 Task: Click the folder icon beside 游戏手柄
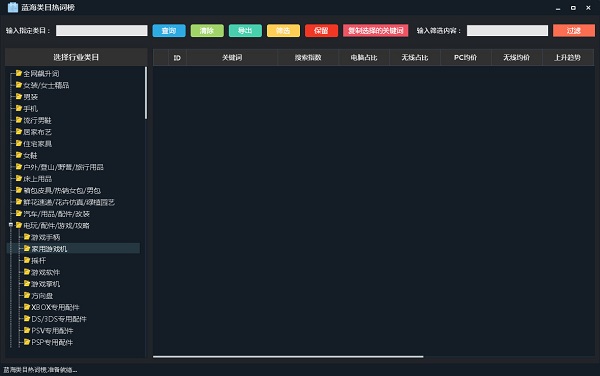pos(27,237)
